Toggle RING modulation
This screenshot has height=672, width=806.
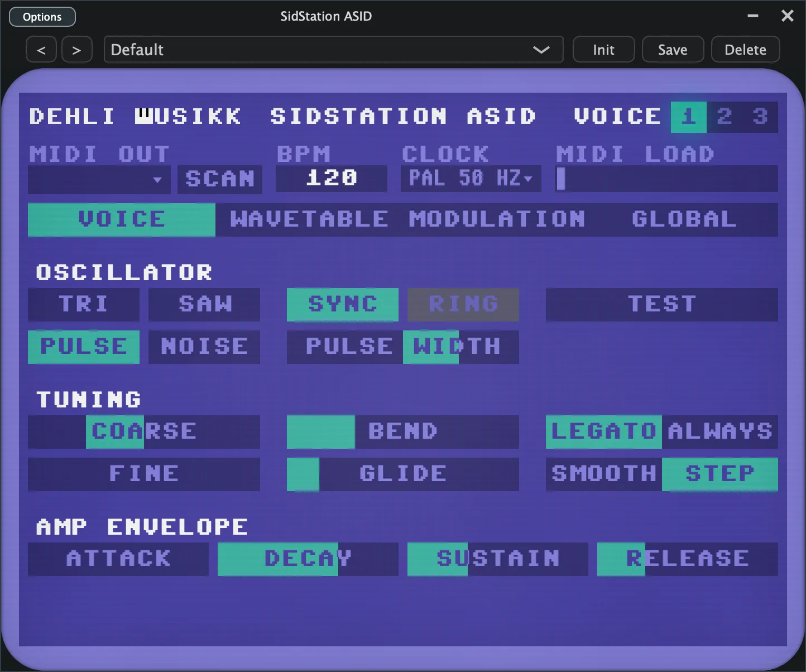point(463,304)
